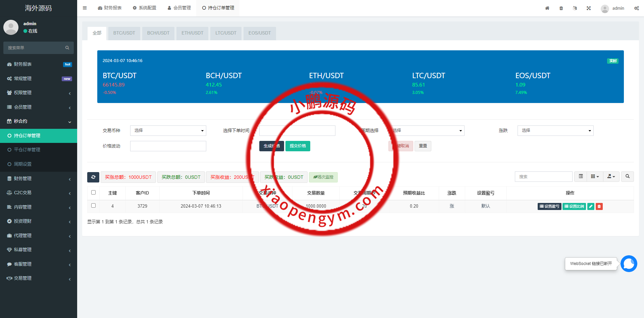Image resolution: width=644 pixels, height=318 pixels.
Task: Open the columns dropdown in table toolbar
Action: [x=595, y=176]
